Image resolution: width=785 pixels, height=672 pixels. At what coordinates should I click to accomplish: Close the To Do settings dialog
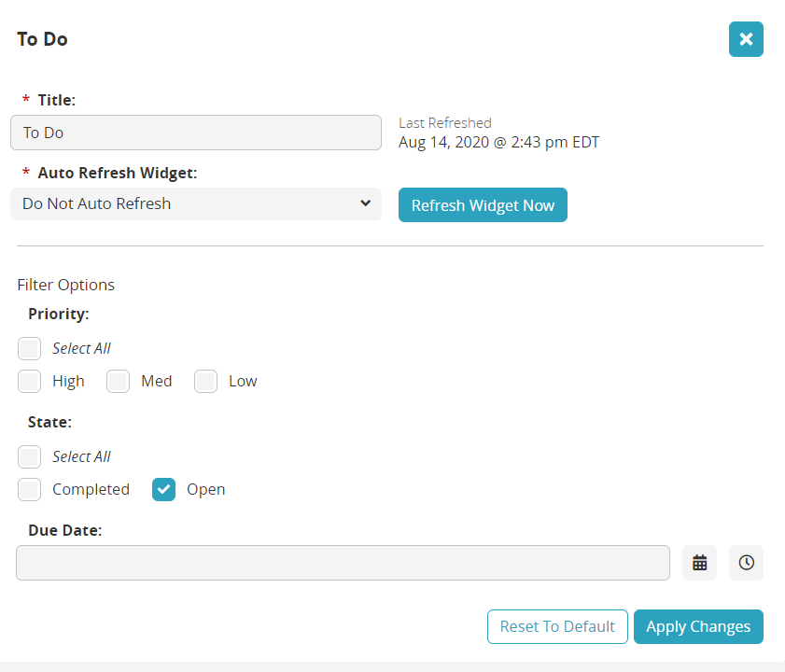pyautogui.click(x=746, y=39)
